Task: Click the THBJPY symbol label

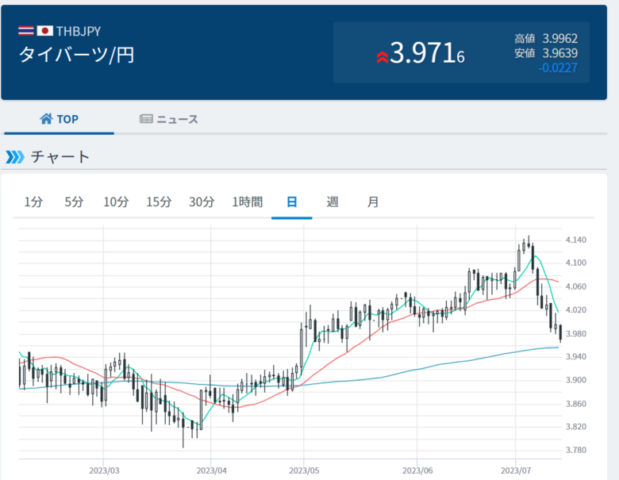Action: [78, 31]
